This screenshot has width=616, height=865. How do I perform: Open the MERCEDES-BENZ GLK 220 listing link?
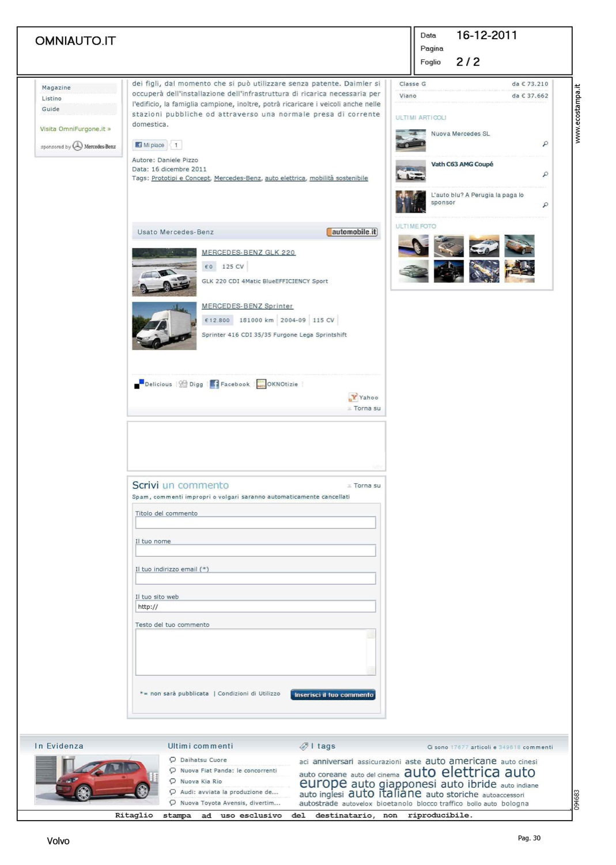click(x=248, y=253)
